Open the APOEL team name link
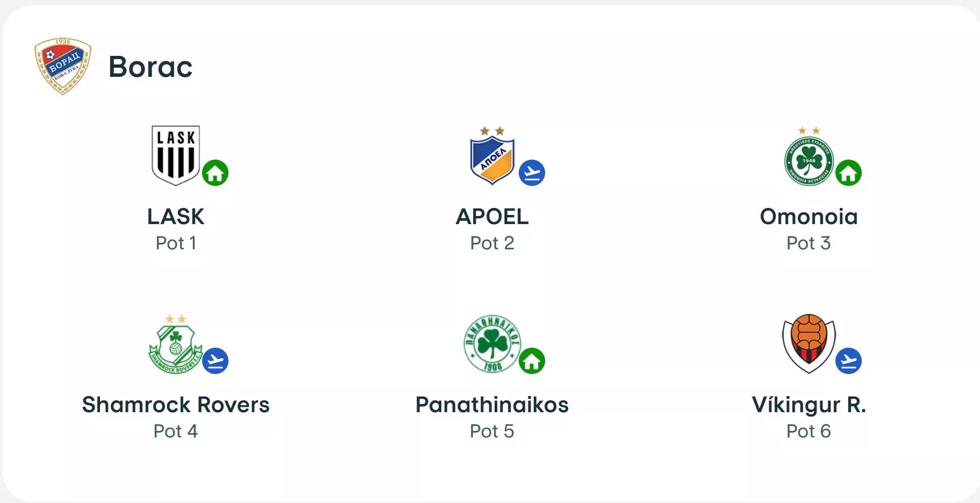This screenshot has width=980, height=503. pos(492,217)
